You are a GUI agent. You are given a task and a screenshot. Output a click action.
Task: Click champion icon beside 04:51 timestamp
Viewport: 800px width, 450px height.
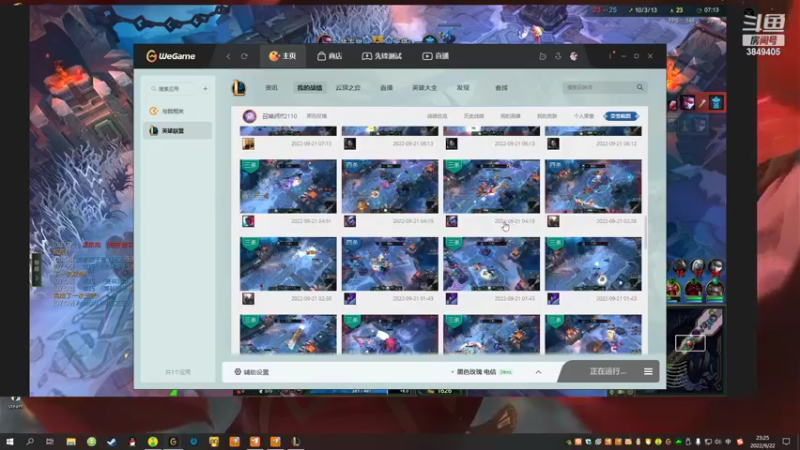[x=248, y=221]
